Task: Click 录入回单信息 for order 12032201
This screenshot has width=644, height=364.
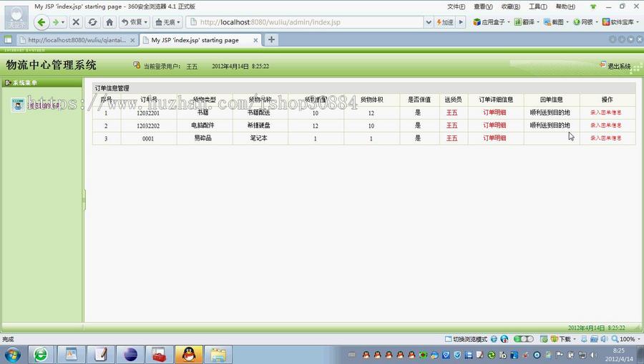Action: [606, 112]
